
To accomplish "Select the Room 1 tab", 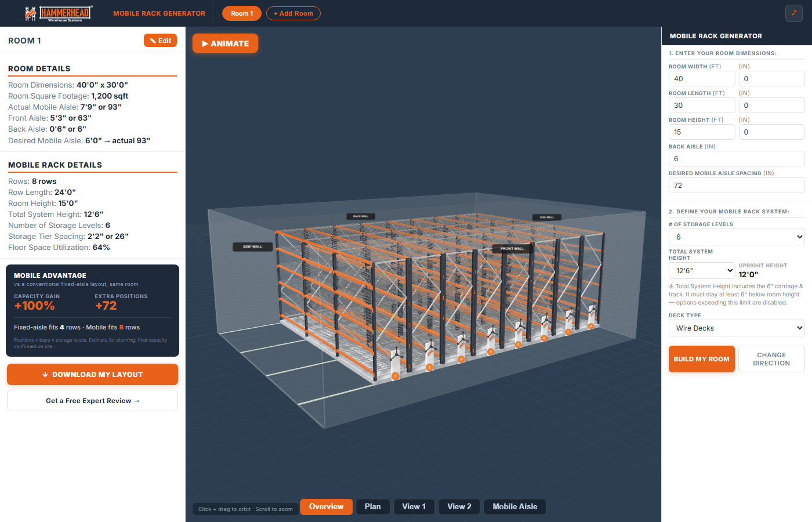I will point(242,13).
